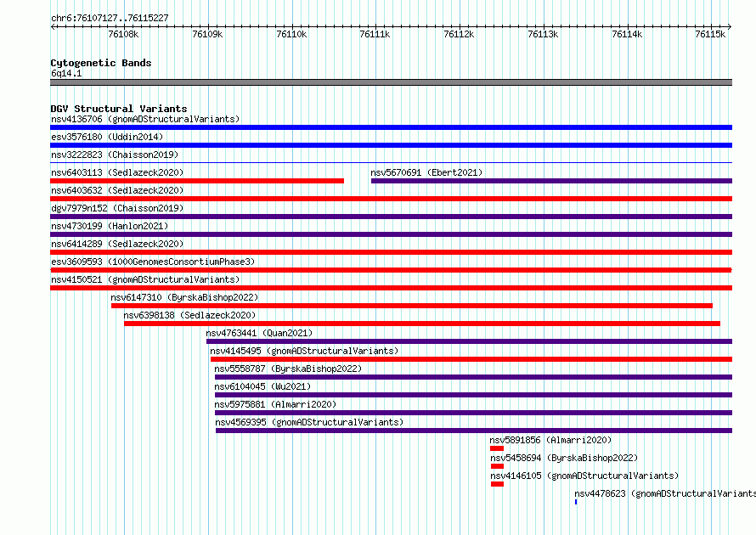Click esv3609593 (1000GenomesConsortiumPhase3) label
The image size is (756, 535).
[153, 262]
